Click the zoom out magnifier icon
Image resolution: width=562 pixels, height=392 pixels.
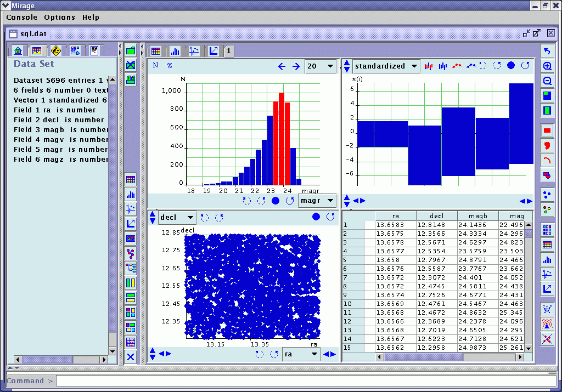[x=547, y=81]
